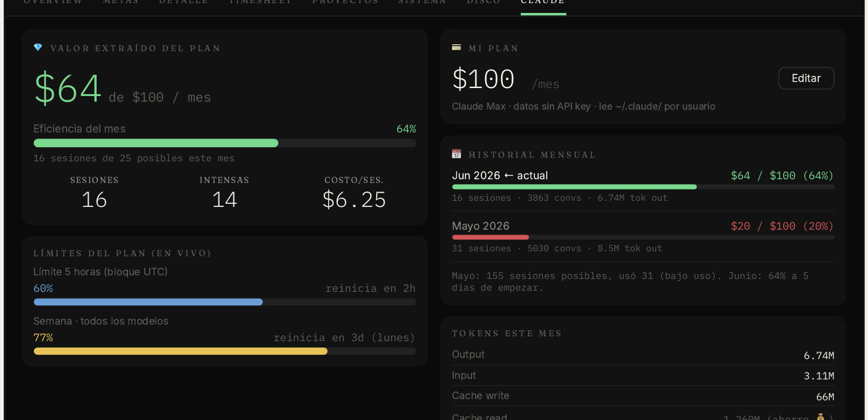
Task: Click the green Eficiencia del mes progress bar
Action: [225, 143]
